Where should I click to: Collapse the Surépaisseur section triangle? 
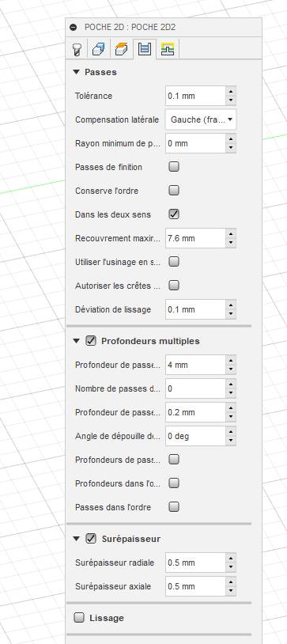pyautogui.click(x=76, y=539)
